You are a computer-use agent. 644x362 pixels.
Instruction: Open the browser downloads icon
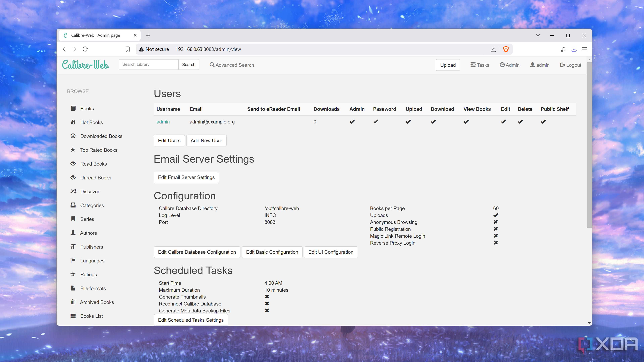click(574, 49)
